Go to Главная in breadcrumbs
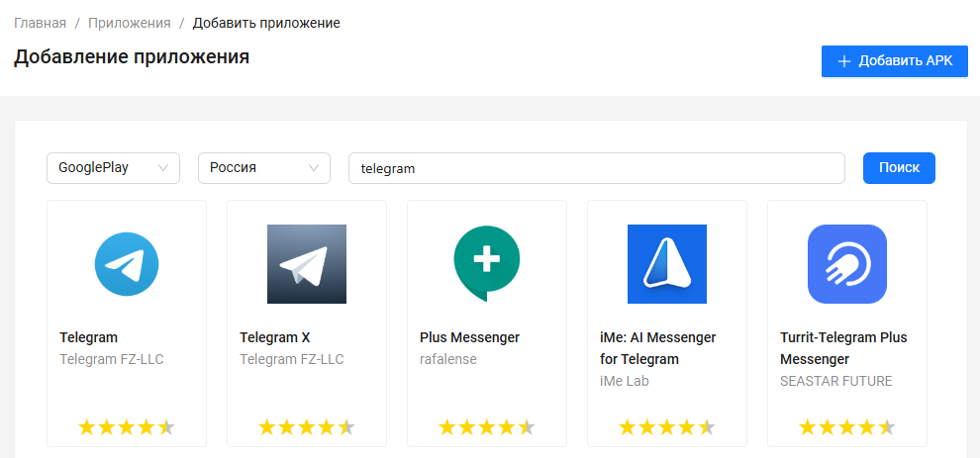The width and height of the screenshot is (980, 458). (x=40, y=23)
